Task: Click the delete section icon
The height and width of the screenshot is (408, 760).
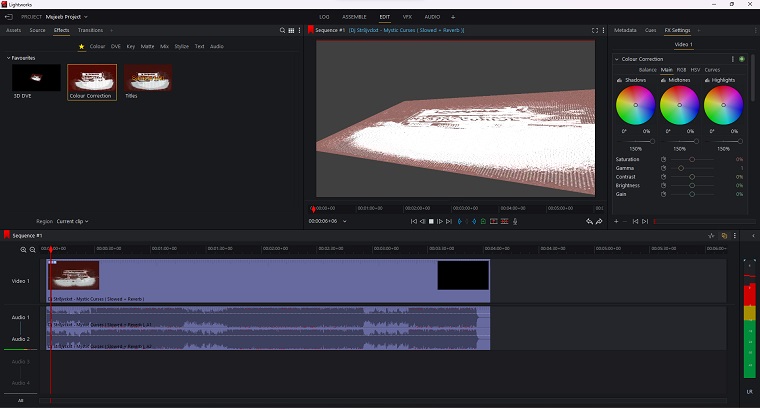Action: tap(505, 221)
